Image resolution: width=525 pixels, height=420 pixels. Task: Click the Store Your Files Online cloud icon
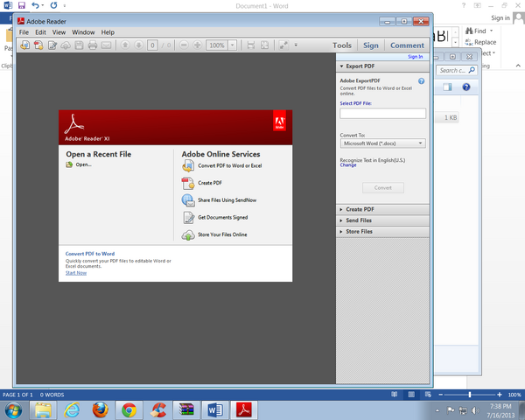tap(188, 235)
